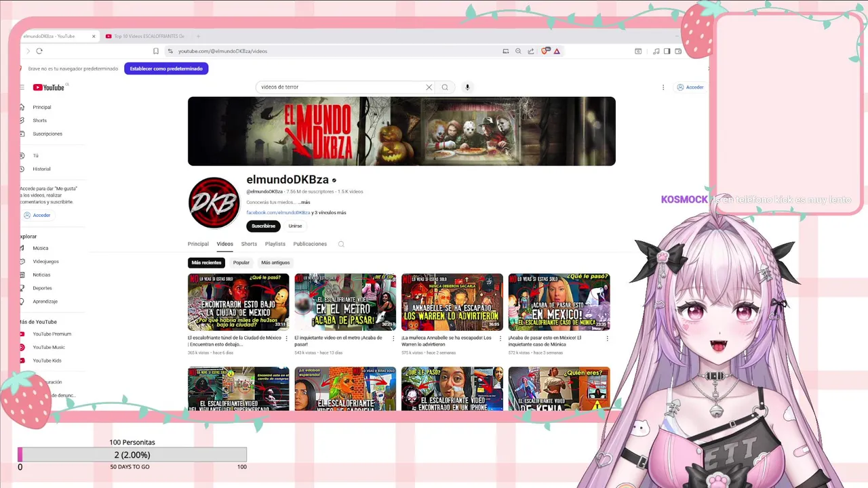Image resolution: width=868 pixels, height=488 pixels.
Task: Select the Más antiguos filter chip
Action: (275, 262)
